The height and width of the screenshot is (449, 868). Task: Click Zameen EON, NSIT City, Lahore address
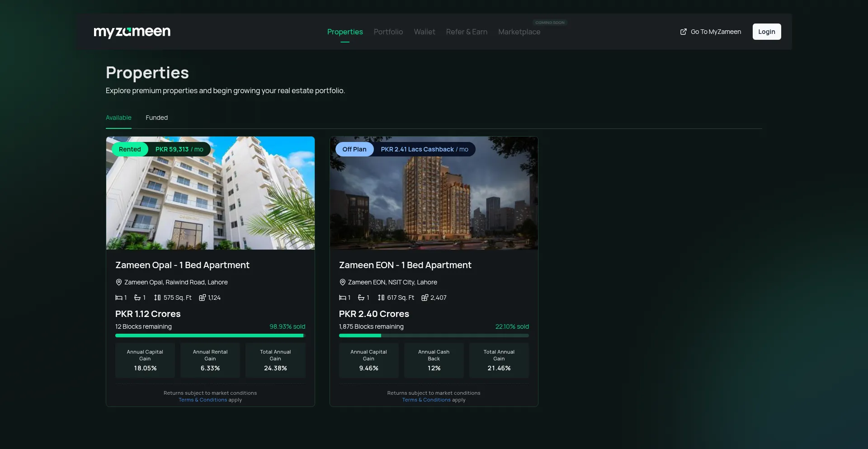click(x=392, y=282)
